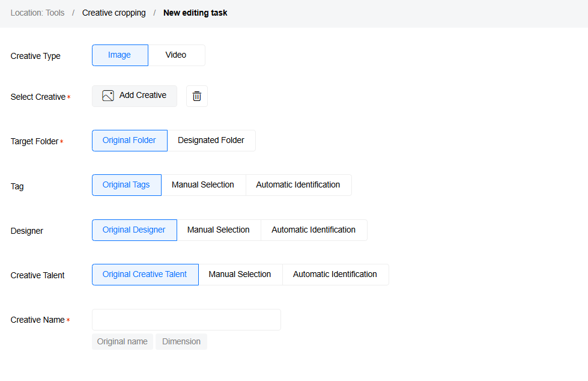Select Automatic Identification in the Tag row

299,184
